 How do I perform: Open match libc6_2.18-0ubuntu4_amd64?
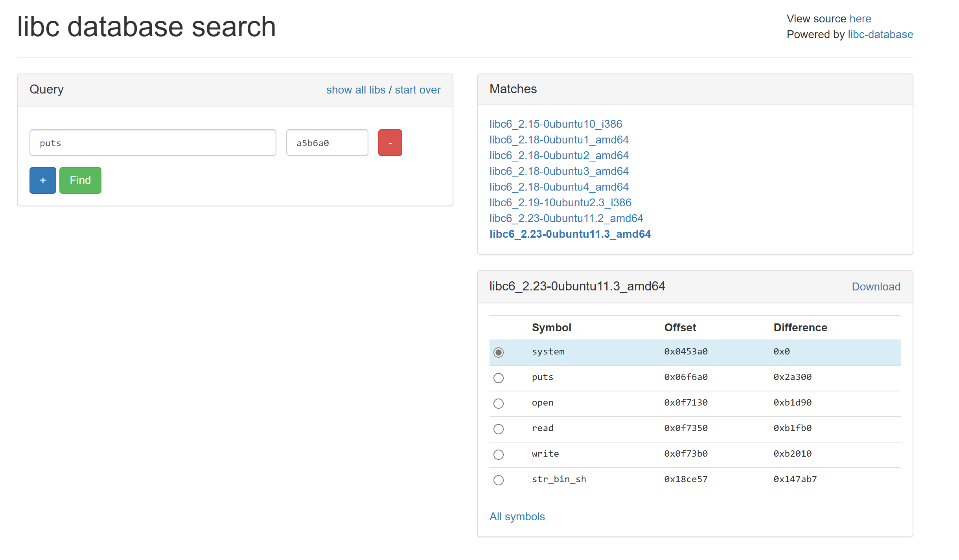[x=559, y=187]
